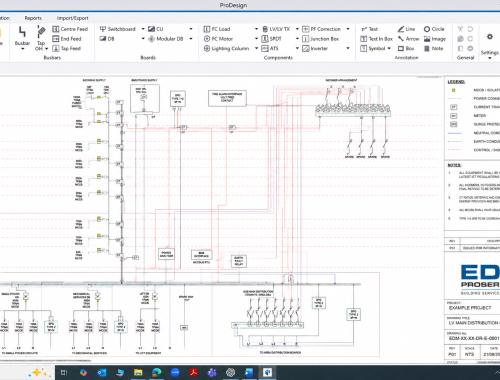
Task: Insert a Lighting Column component
Action: pyautogui.click(x=226, y=48)
